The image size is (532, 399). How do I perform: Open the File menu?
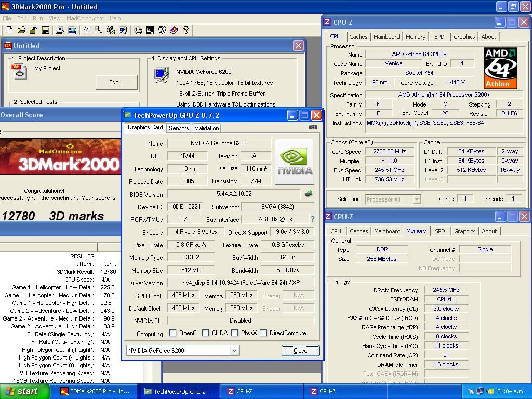pos(7,18)
